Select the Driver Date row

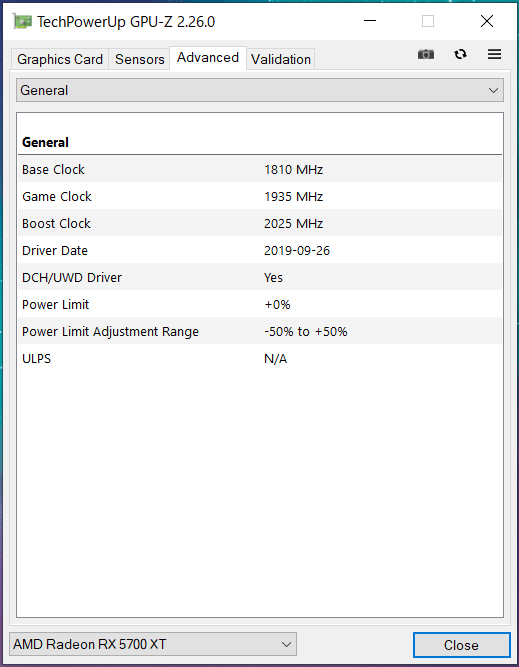coord(260,251)
